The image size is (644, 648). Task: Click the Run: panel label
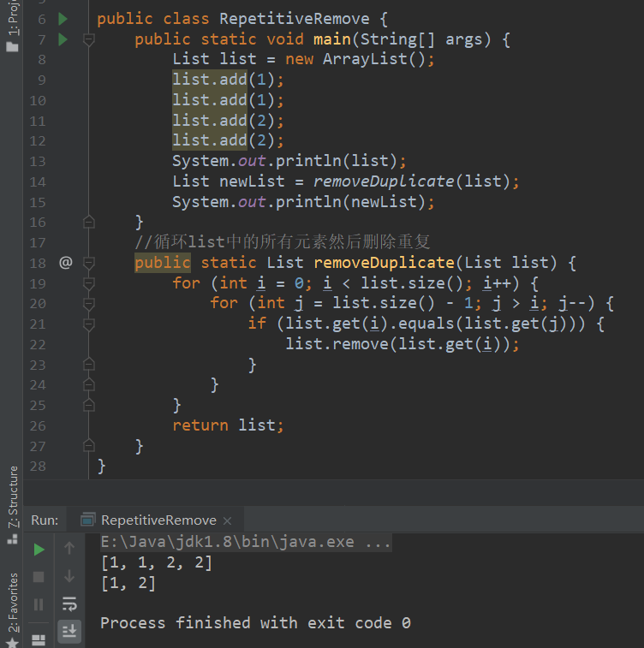coord(45,520)
